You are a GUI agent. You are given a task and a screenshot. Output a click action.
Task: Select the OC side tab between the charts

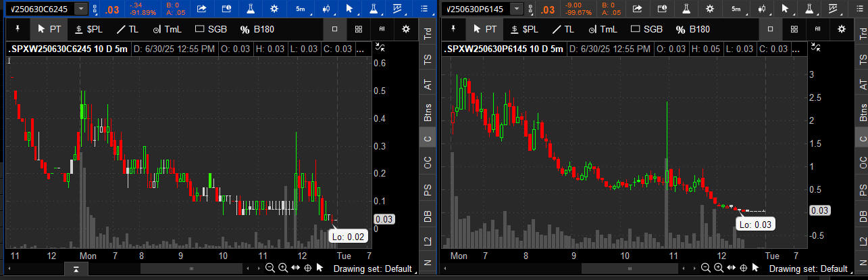427,163
